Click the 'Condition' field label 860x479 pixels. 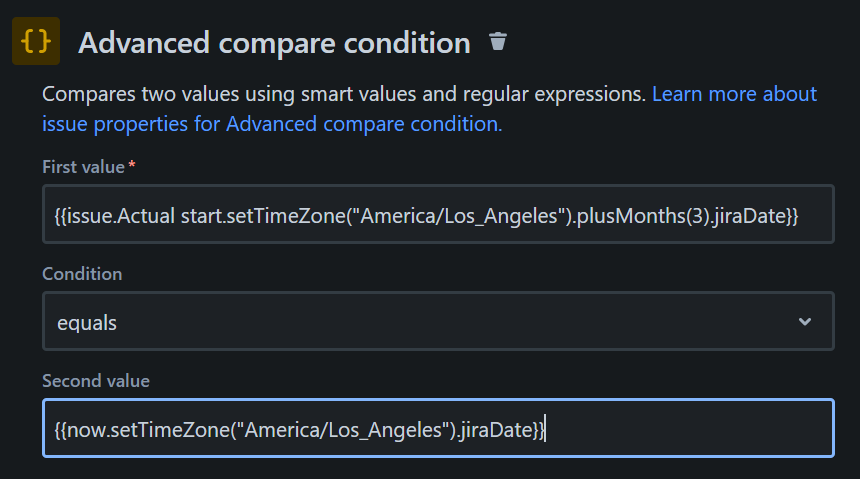pos(82,273)
